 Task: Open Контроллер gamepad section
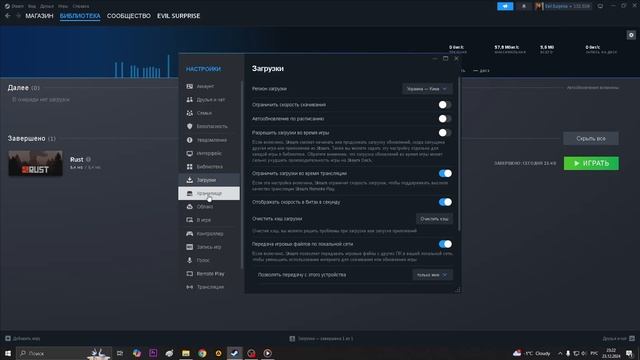209,233
